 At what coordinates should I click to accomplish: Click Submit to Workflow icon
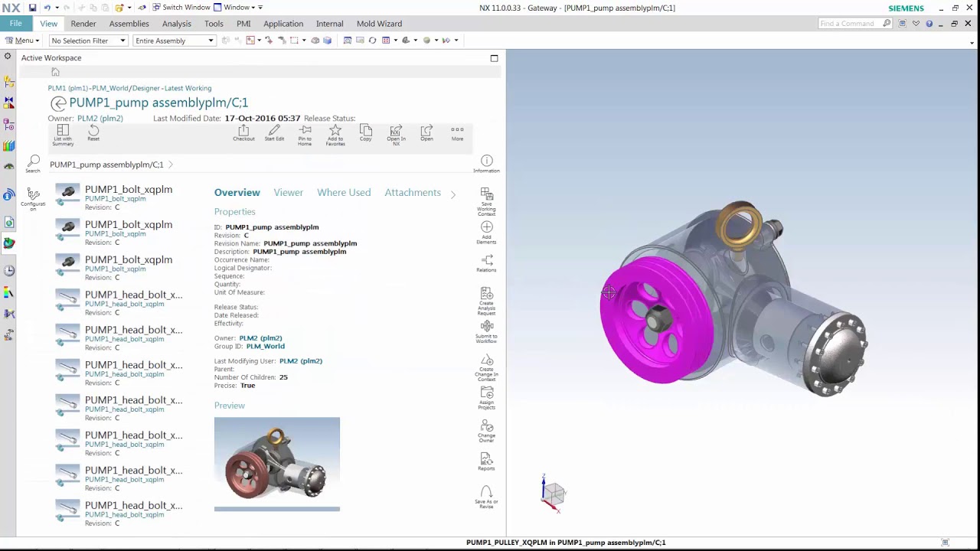coord(486,331)
